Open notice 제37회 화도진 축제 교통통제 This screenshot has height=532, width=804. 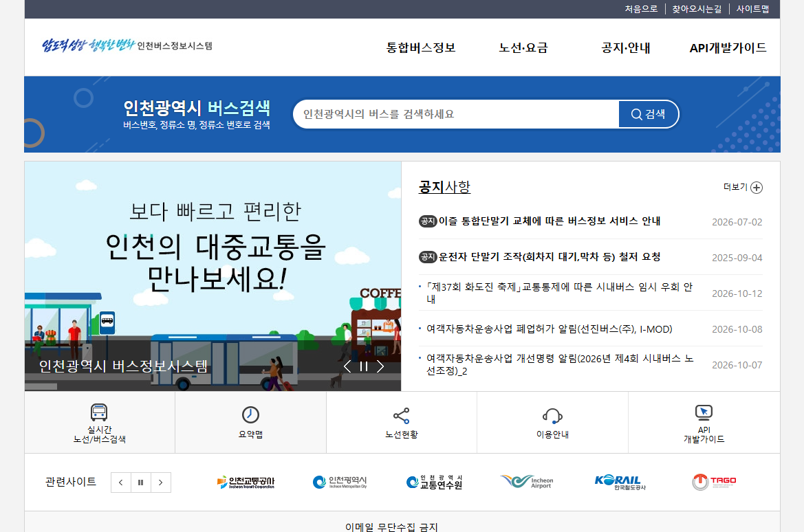tap(559, 293)
